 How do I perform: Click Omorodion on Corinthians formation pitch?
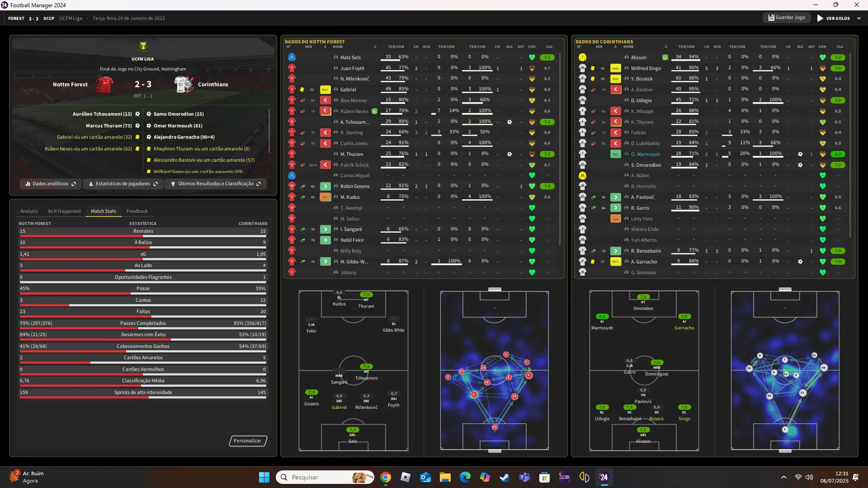(643, 303)
